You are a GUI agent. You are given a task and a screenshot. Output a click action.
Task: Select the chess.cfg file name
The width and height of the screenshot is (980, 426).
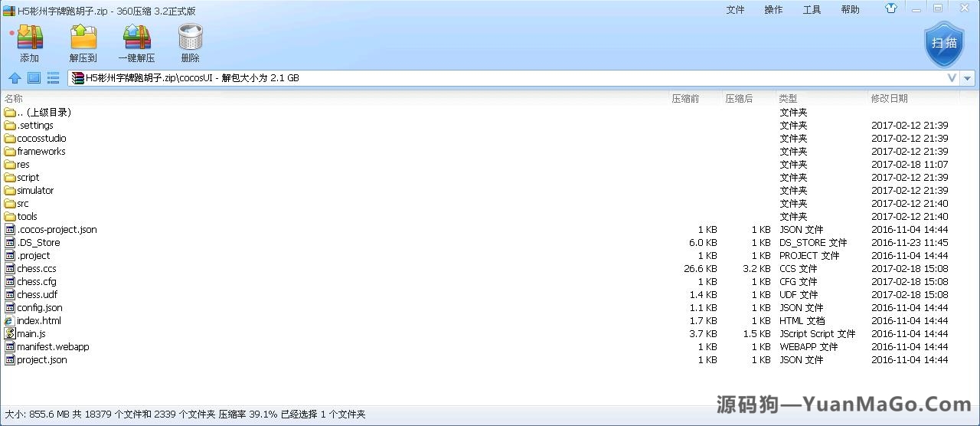(x=37, y=281)
